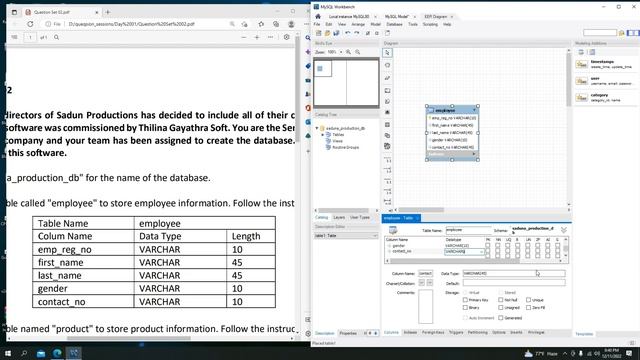Collapse the employee table via its header arrow
This screenshot has width=640, height=360.
pos(474,110)
